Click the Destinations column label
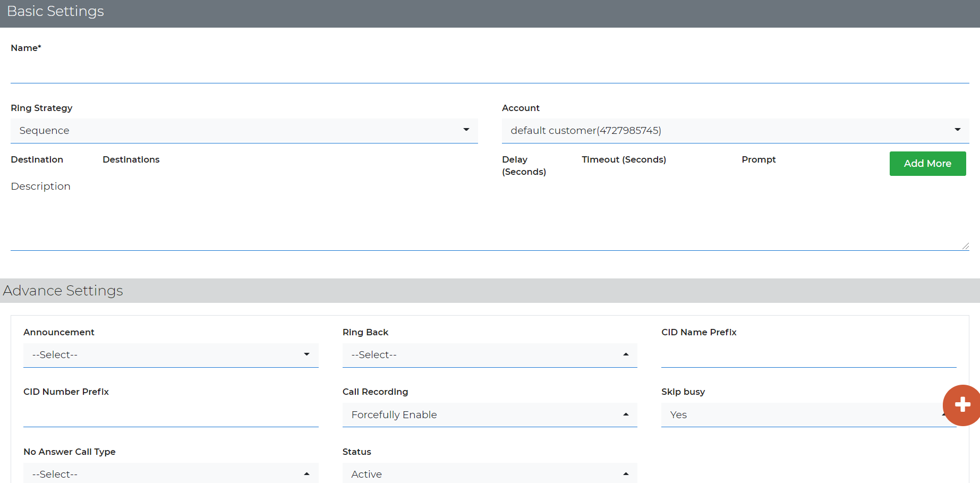The width and height of the screenshot is (980, 483). coord(131,159)
